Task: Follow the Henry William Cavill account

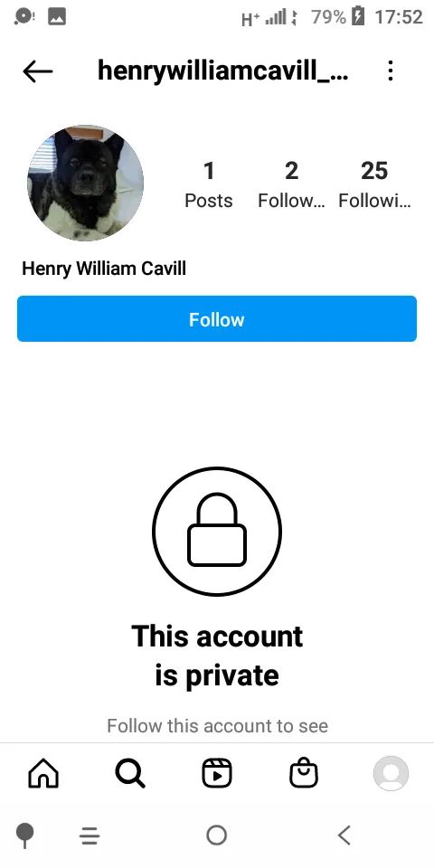Action: click(x=217, y=319)
